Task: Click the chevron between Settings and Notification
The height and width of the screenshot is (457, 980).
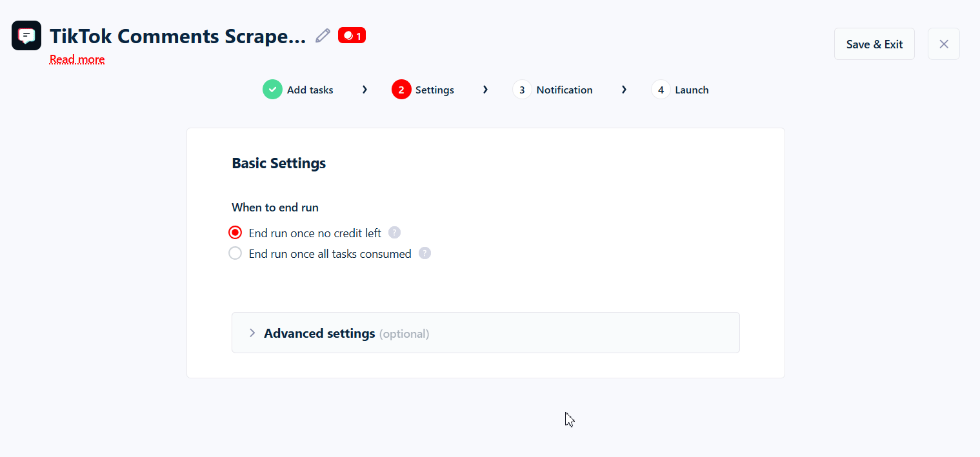Action: [485, 89]
